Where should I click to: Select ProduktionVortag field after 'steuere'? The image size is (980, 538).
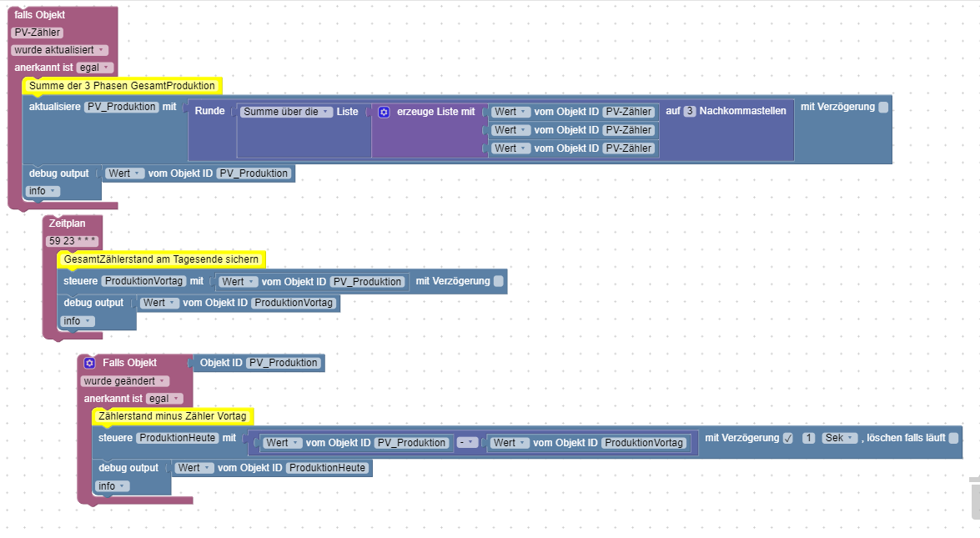coord(143,281)
